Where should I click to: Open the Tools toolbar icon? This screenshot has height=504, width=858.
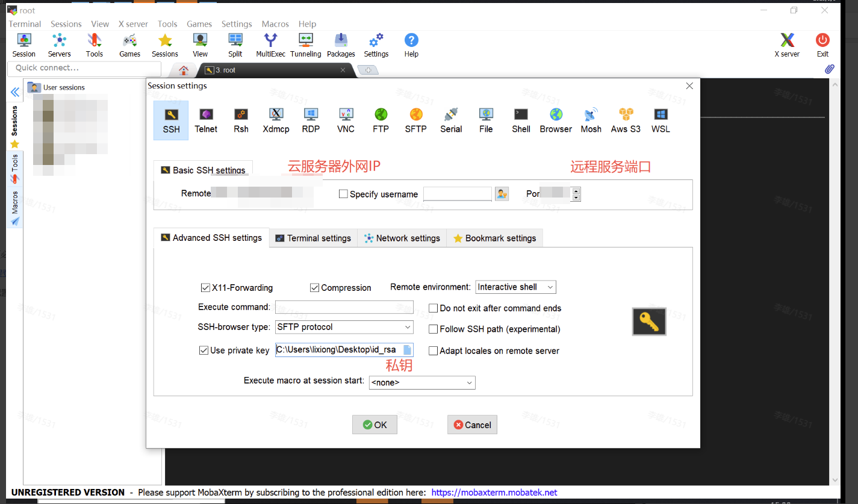tap(95, 45)
